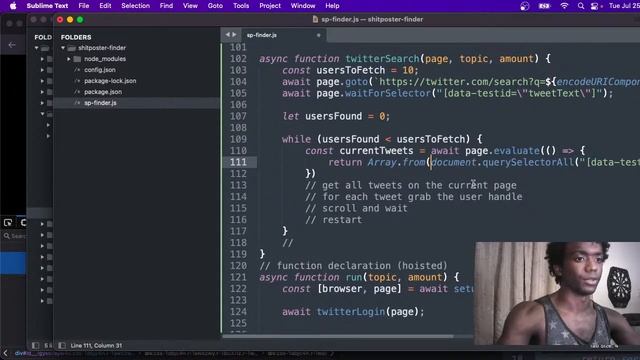Expand the node_modules folder triangle

[x=69, y=59]
